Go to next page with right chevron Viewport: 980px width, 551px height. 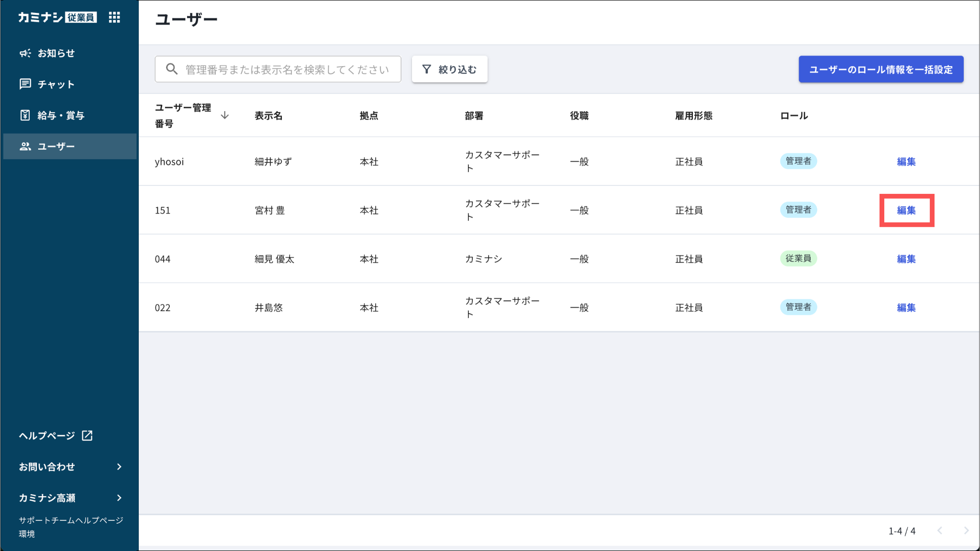[966, 530]
